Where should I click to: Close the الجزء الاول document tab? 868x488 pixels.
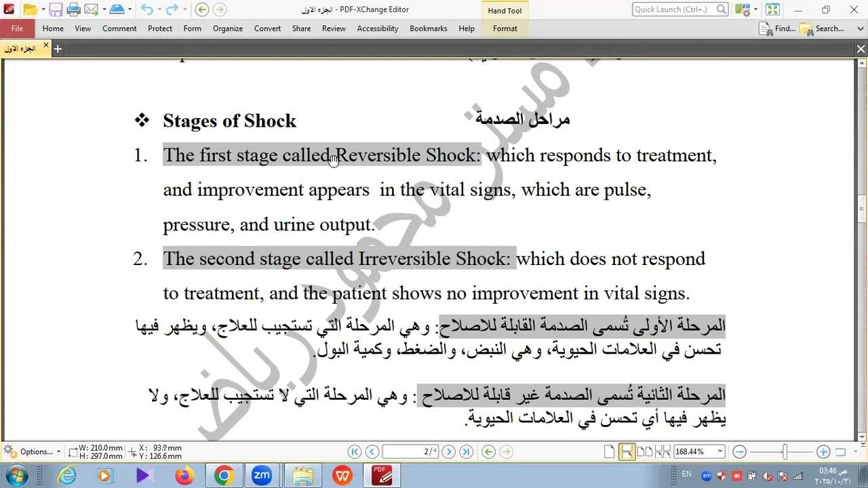pos(46,45)
